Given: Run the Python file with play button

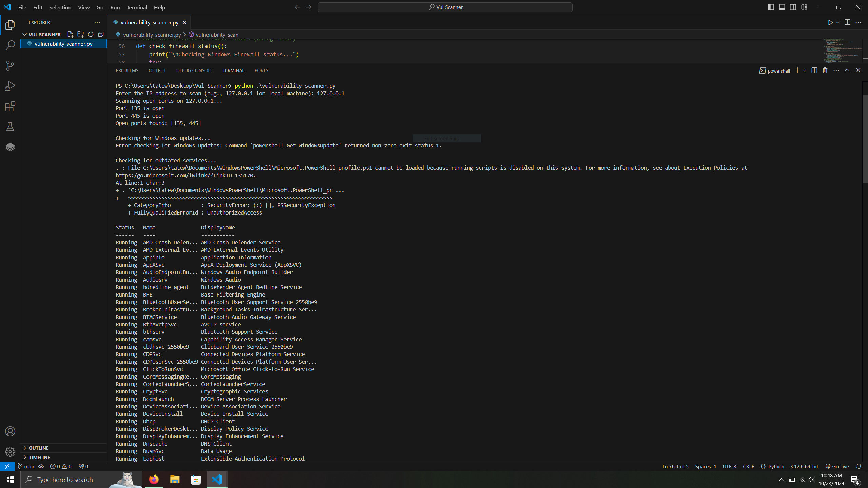Looking at the screenshot, I should pos(830,22).
